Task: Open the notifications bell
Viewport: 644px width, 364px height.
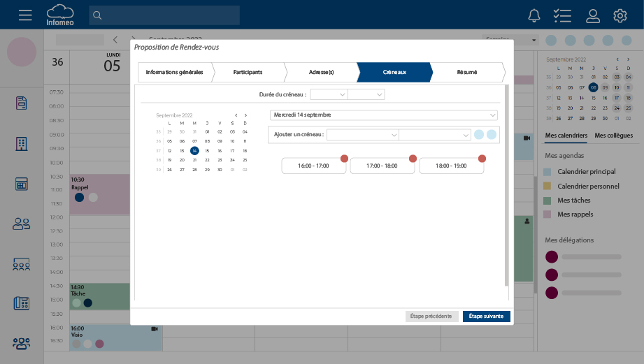Action: [x=534, y=15]
